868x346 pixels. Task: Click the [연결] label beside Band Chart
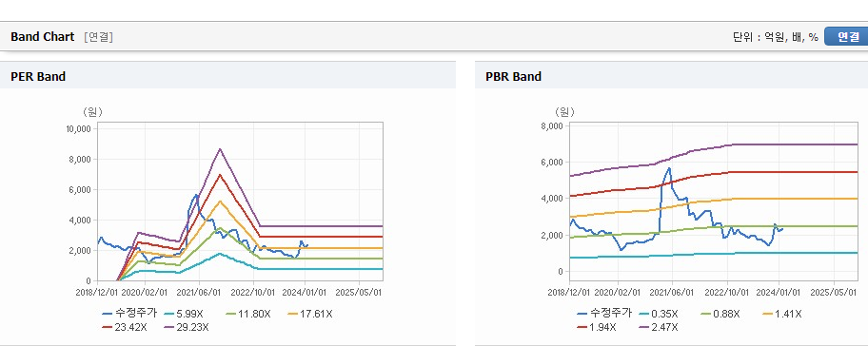coord(99,37)
